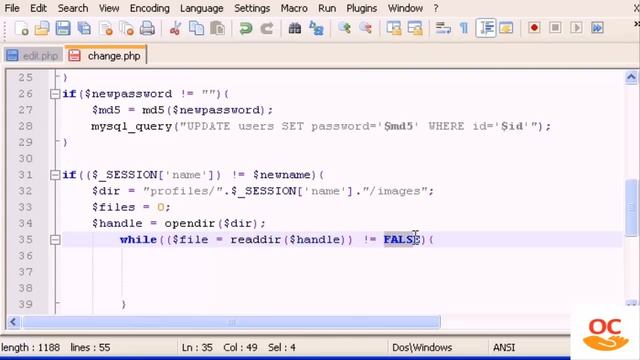
Task: Click the Ln : 35 status entry
Action: pos(197,347)
